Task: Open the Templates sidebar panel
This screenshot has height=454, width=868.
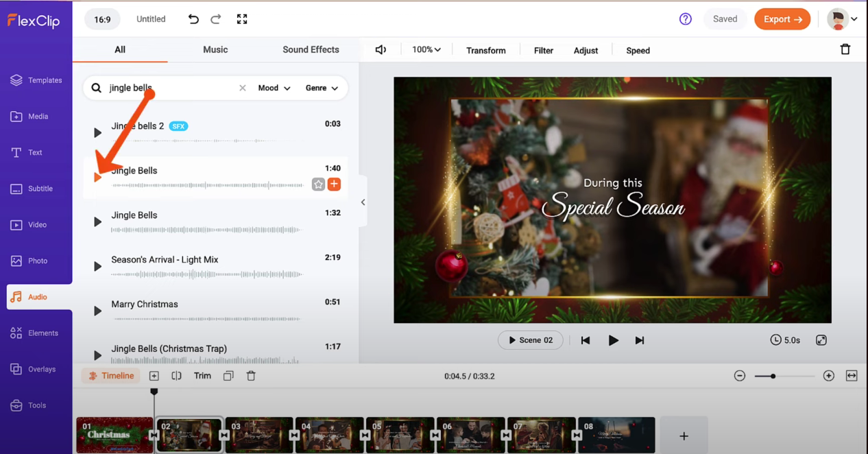Action: point(36,80)
